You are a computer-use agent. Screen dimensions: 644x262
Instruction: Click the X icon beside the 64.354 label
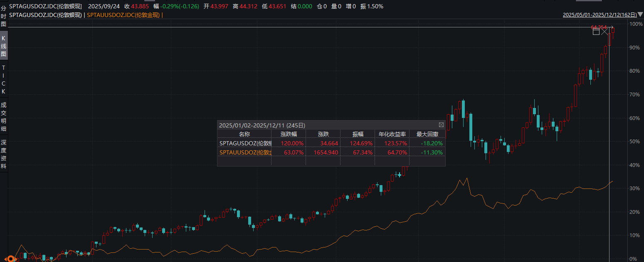point(605,31)
